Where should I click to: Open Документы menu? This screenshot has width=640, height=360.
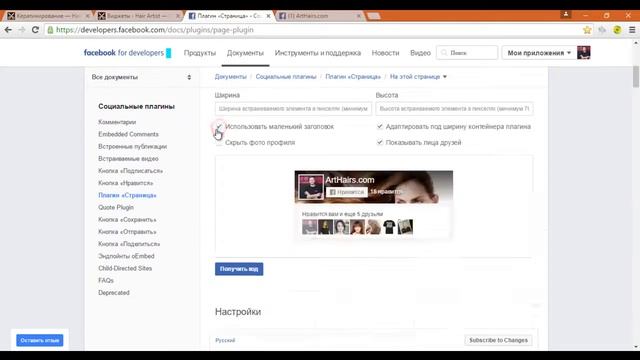245,53
